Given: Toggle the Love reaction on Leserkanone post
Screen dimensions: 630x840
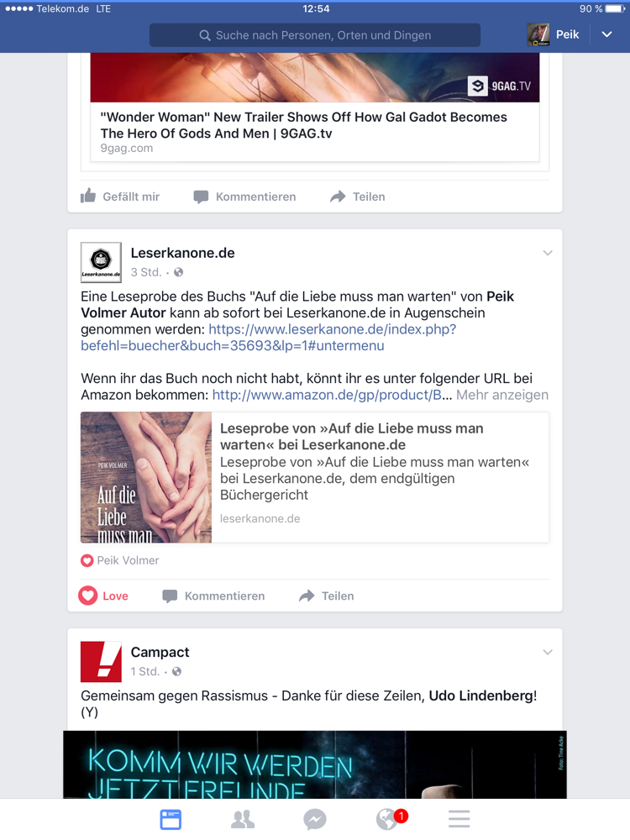Looking at the screenshot, I should click(x=103, y=596).
